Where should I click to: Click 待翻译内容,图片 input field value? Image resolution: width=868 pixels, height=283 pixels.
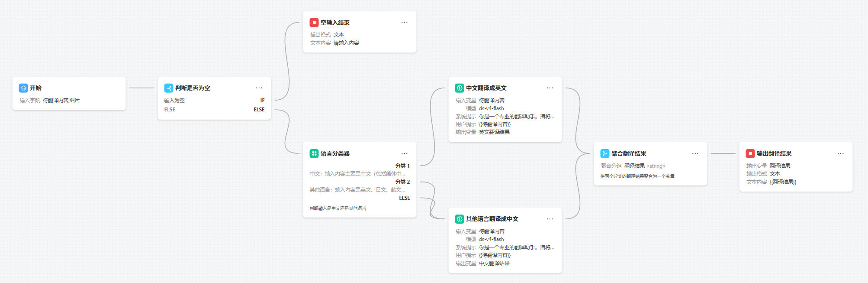pyautogui.click(x=61, y=101)
